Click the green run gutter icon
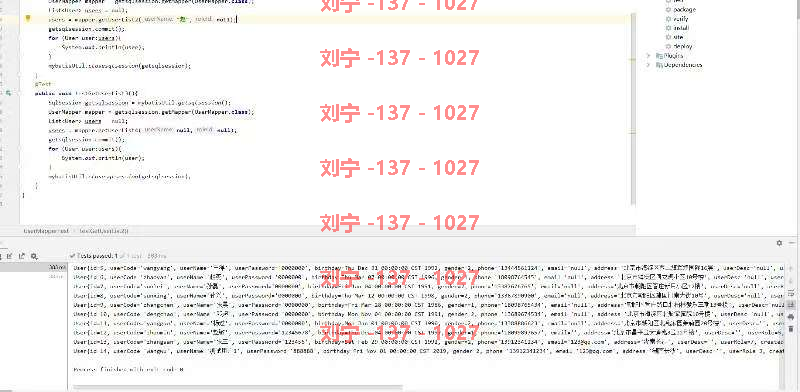Screen dimensions: 800x392 click(x=8, y=93)
